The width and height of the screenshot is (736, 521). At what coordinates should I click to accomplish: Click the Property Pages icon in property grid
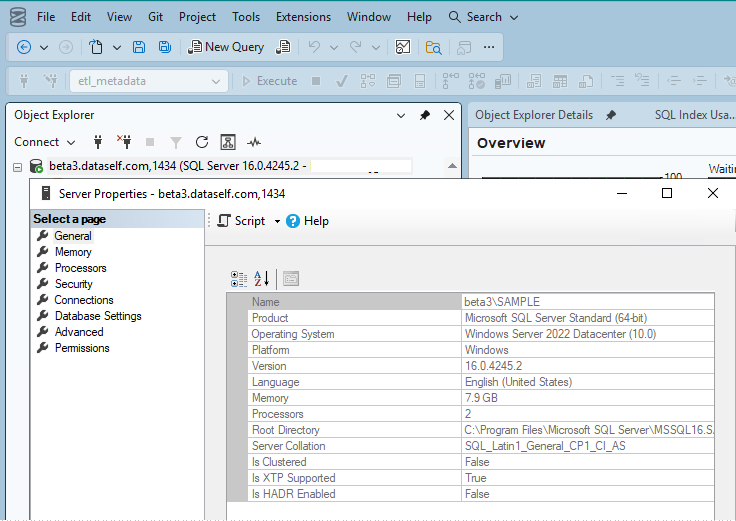[291, 279]
